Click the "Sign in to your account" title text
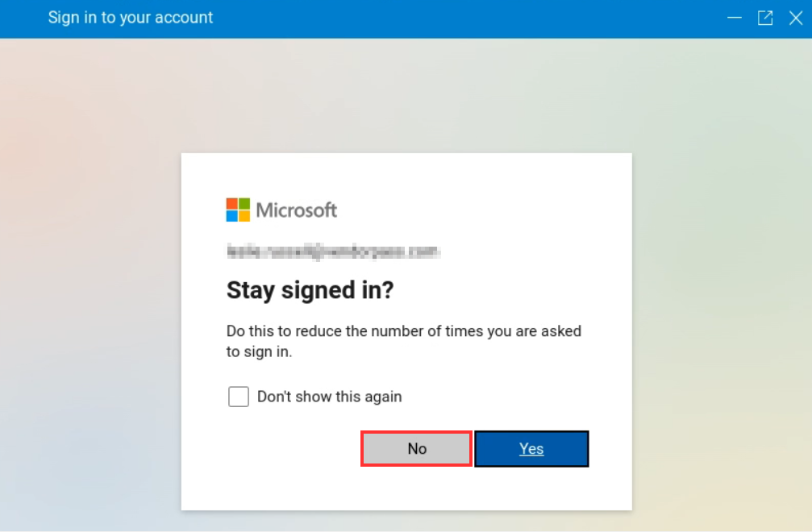 point(130,18)
